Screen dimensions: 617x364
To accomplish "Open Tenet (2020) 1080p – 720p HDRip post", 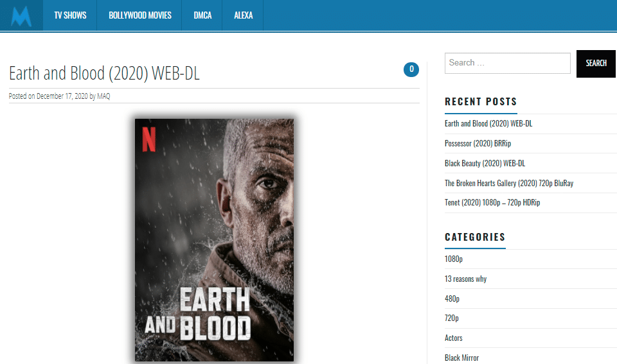I will (x=492, y=202).
